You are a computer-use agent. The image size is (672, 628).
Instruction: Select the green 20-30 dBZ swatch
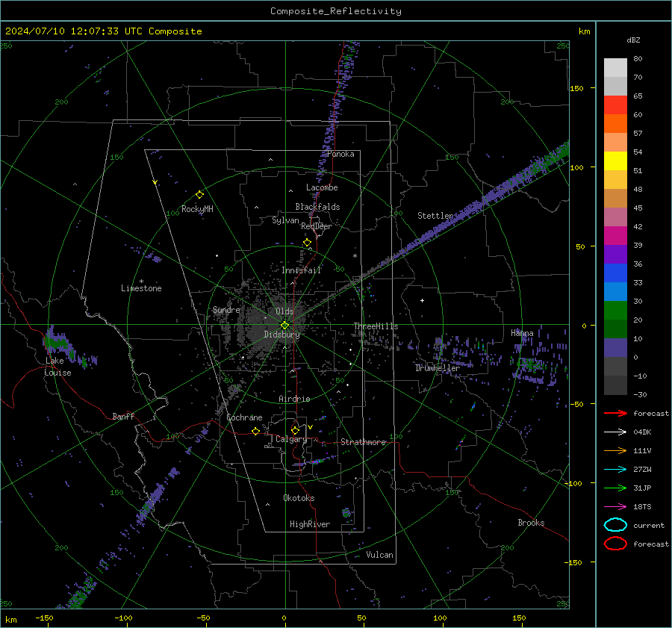tap(615, 311)
